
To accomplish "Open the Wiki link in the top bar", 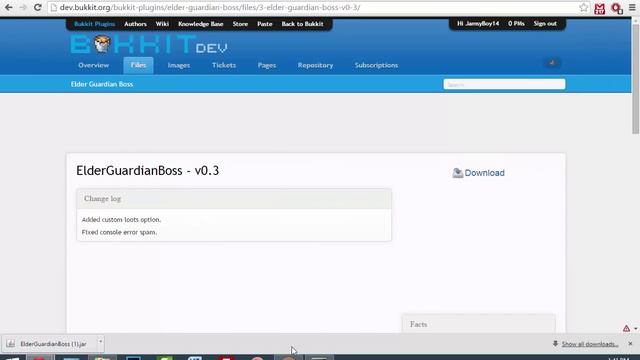I will pyautogui.click(x=162, y=24).
